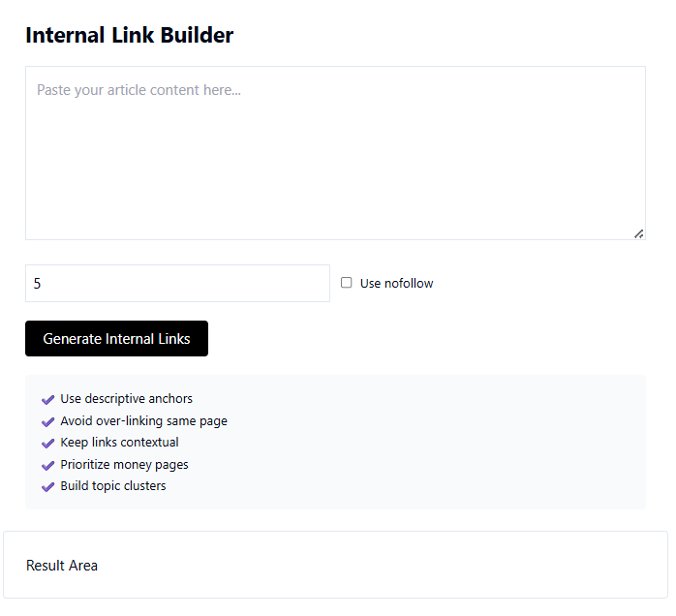
Task: Click the Use nofollow label text
Action: (396, 284)
